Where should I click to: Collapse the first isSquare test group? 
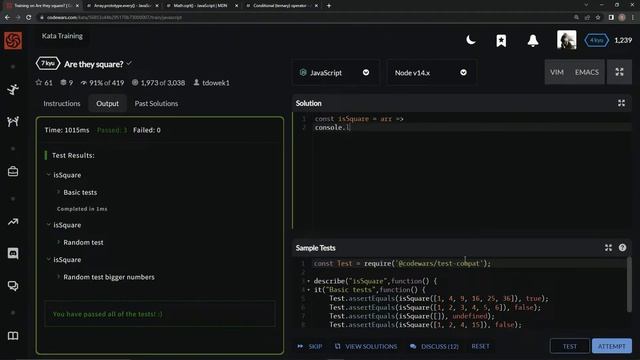(x=49, y=175)
